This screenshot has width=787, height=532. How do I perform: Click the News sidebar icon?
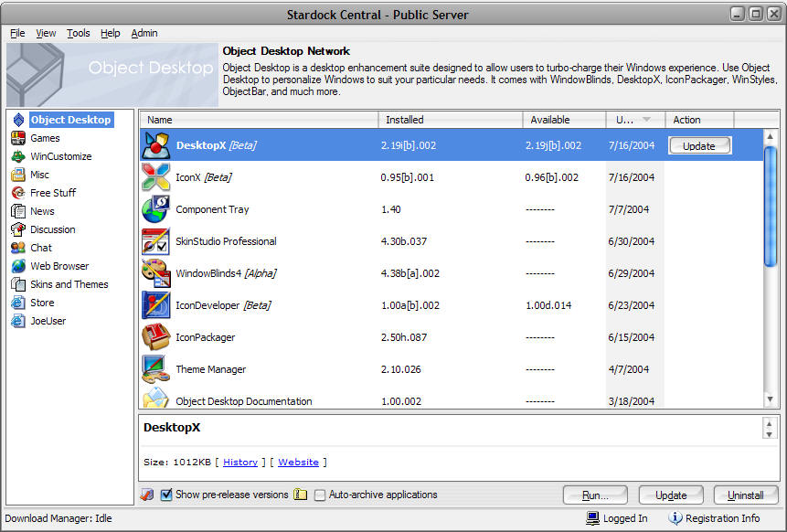click(18, 211)
